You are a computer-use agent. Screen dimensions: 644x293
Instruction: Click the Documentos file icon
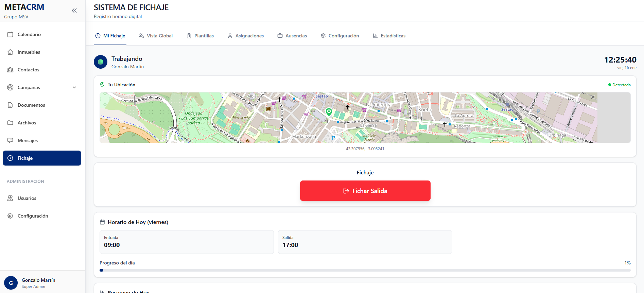(10, 105)
